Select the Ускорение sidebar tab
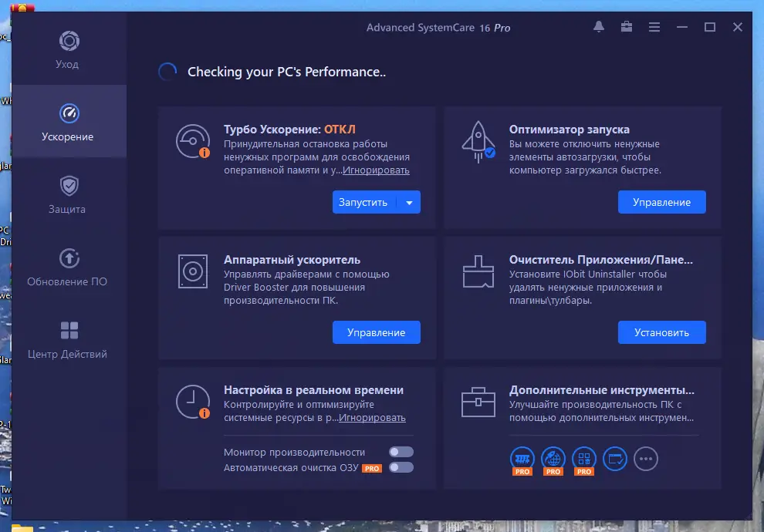This screenshot has height=532, width=764. pos(69,121)
